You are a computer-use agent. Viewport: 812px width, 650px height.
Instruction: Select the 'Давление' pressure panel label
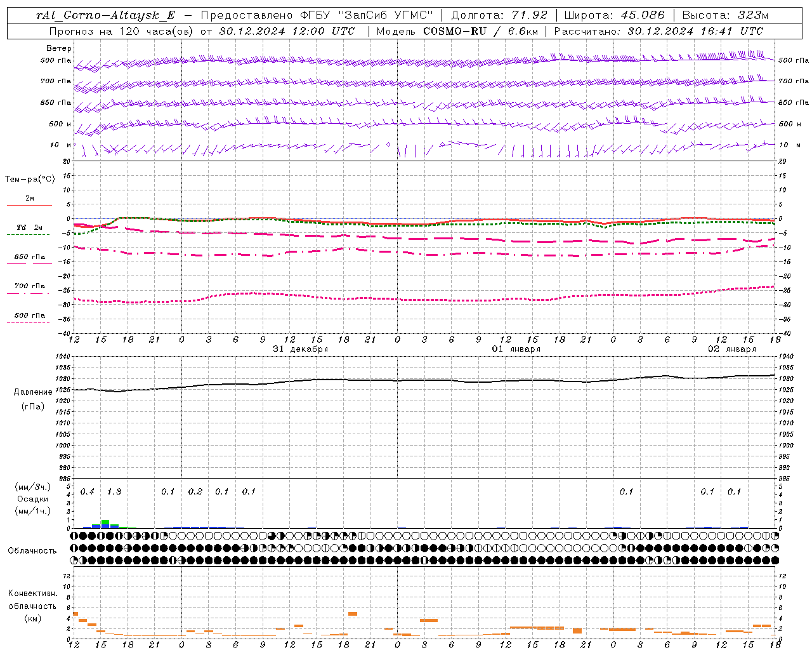(33, 392)
